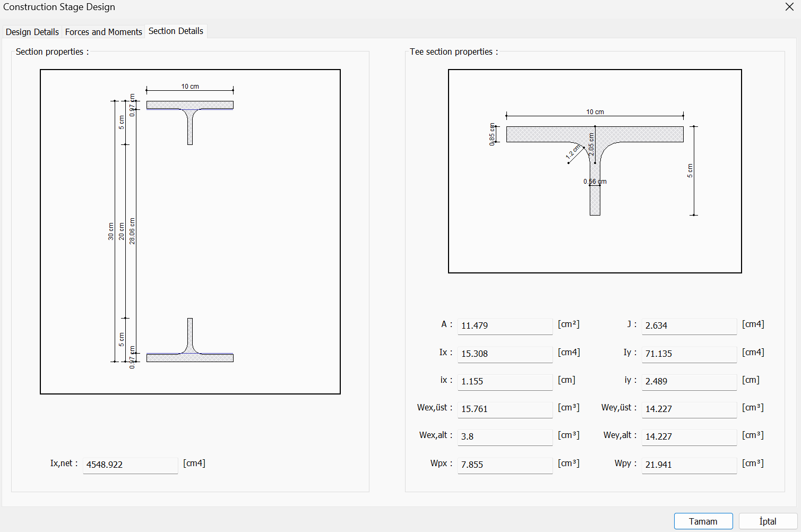Image resolution: width=801 pixels, height=532 pixels.
Task: Select the torsion constant J field
Action: click(689, 326)
